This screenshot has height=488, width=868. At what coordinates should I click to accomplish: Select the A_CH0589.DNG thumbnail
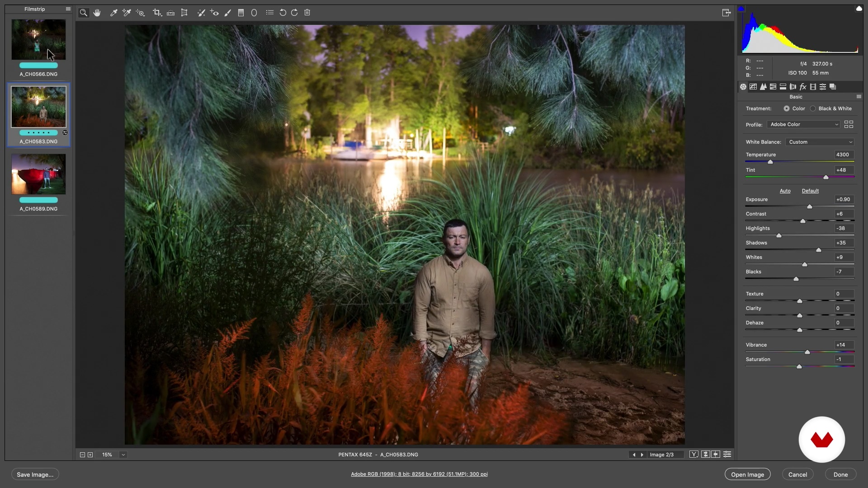(38, 174)
